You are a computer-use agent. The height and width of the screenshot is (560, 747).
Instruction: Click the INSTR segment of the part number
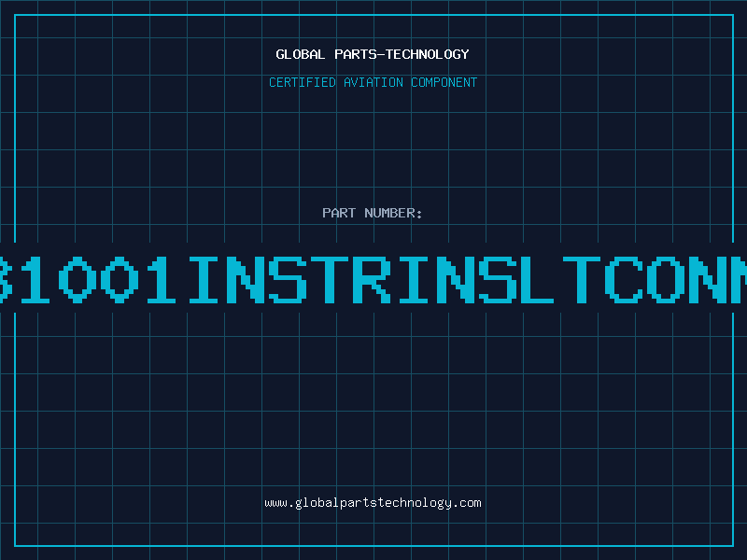pos(290,280)
